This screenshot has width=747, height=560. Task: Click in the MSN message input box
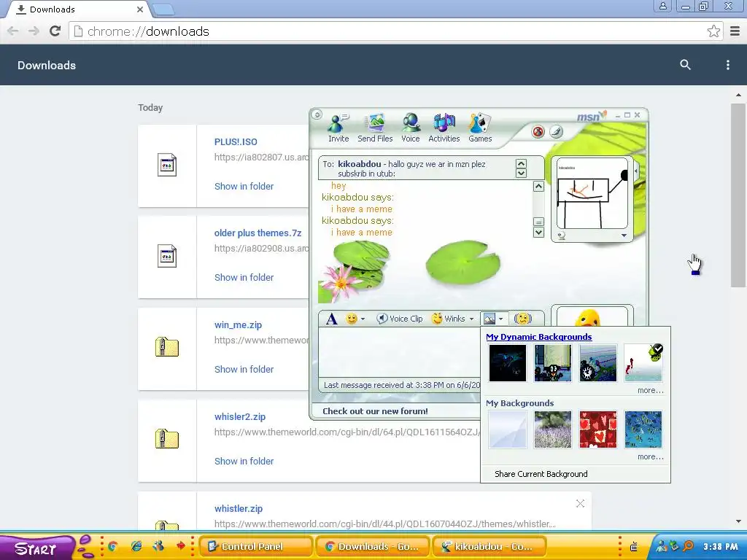click(400, 354)
